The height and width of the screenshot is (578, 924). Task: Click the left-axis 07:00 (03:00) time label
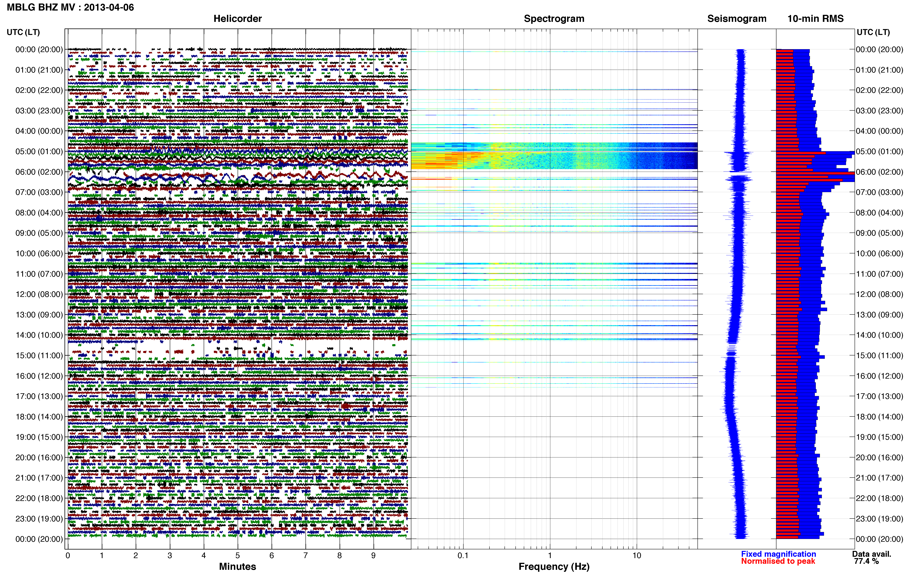(x=39, y=192)
